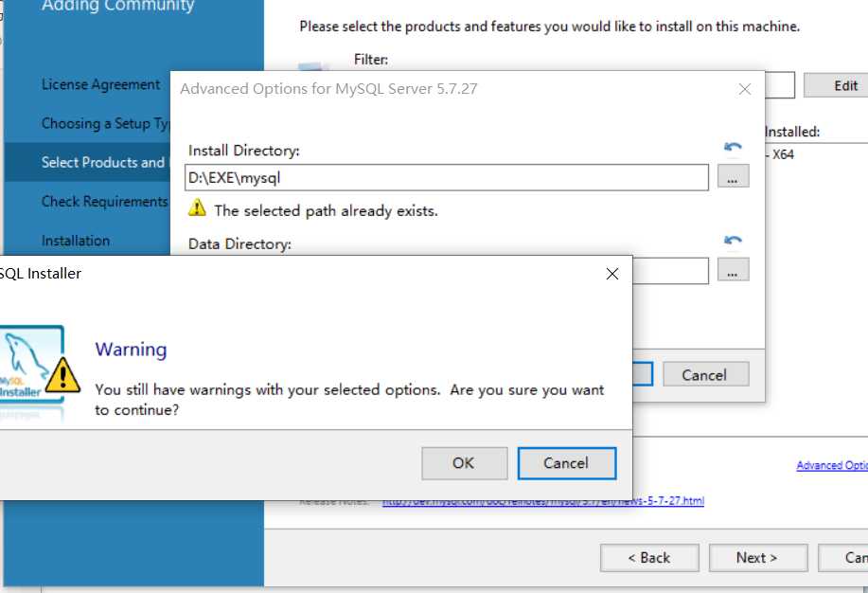
Task: Click the Edit filter button
Action: [836, 85]
